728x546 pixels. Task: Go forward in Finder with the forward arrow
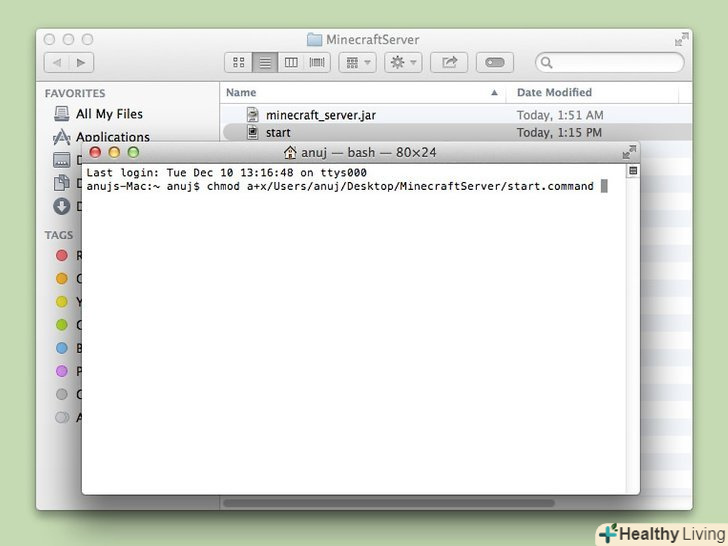81,63
